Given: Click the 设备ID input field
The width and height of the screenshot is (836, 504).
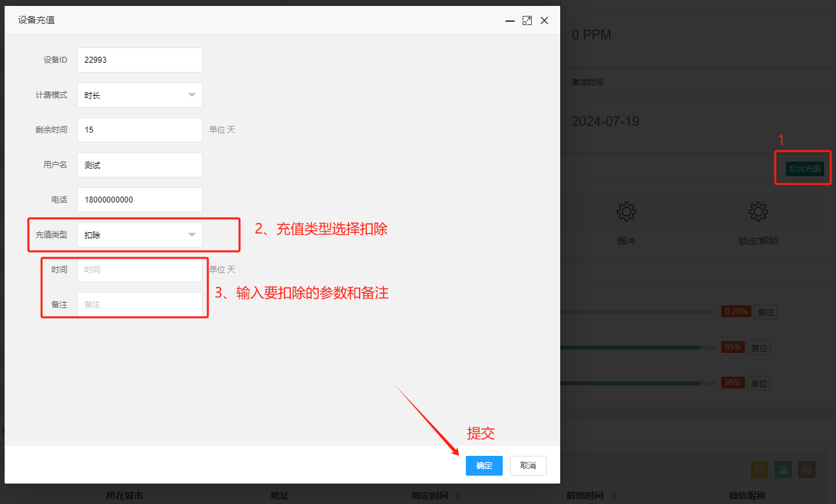Looking at the screenshot, I should pyautogui.click(x=140, y=60).
